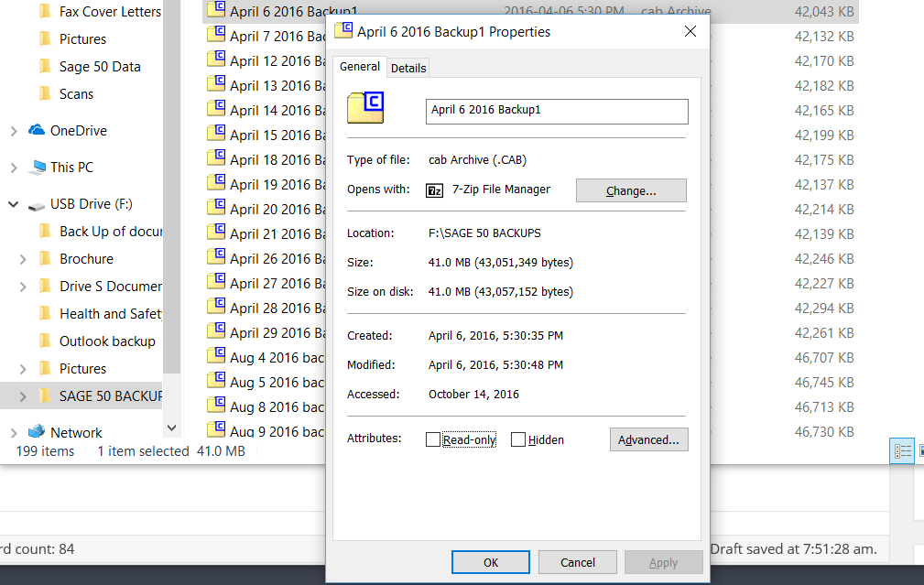Select the General tab
The width and height of the screenshot is (924, 585).
point(360,67)
